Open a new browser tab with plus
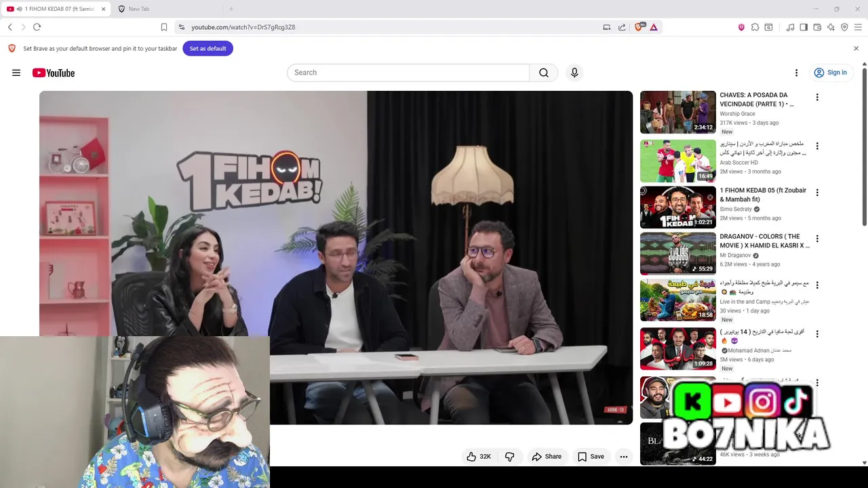868x488 pixels. (x=231, y=9)
